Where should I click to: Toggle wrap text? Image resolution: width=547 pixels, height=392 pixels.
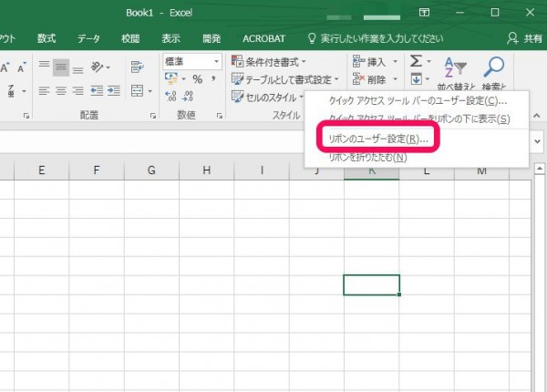pyautogui.click(x=138, y=67)
